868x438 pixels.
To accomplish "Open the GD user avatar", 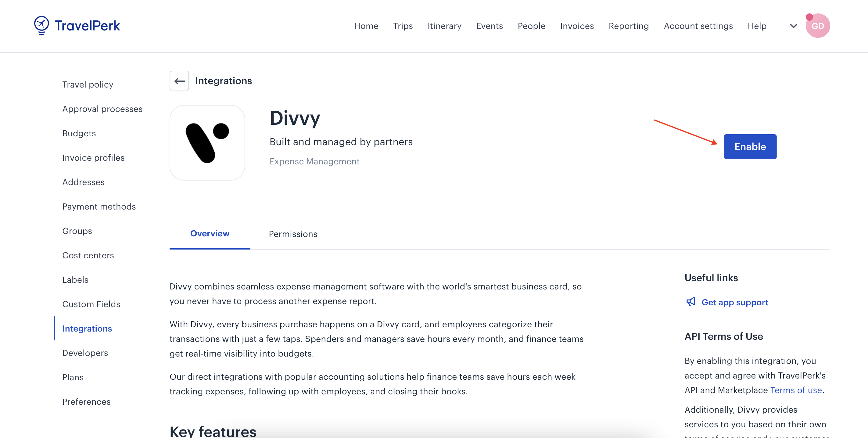I will [818, 26].
